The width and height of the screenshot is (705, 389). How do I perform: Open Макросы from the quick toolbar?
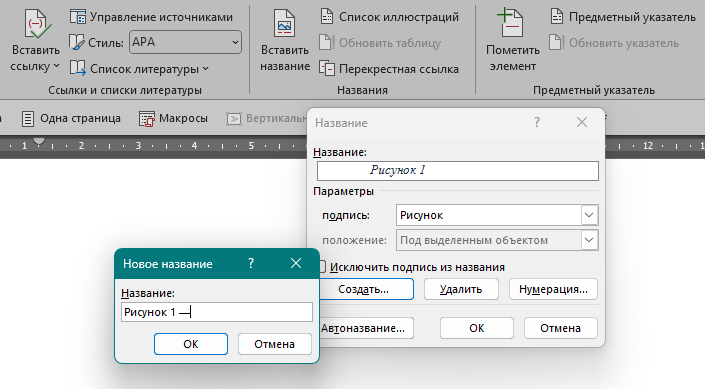pyautogui.click(x=173, y=119)
